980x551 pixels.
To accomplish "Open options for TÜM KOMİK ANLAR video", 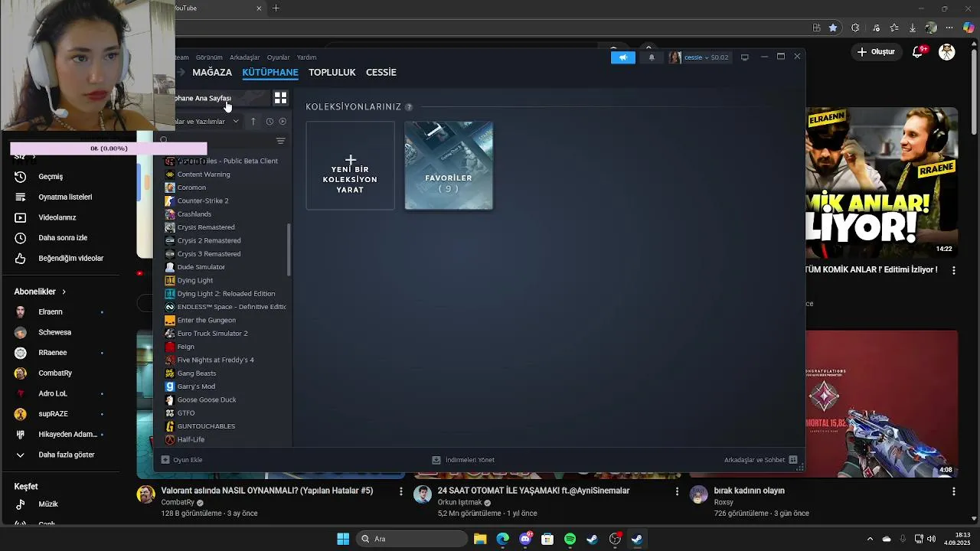I will point(953,270).
